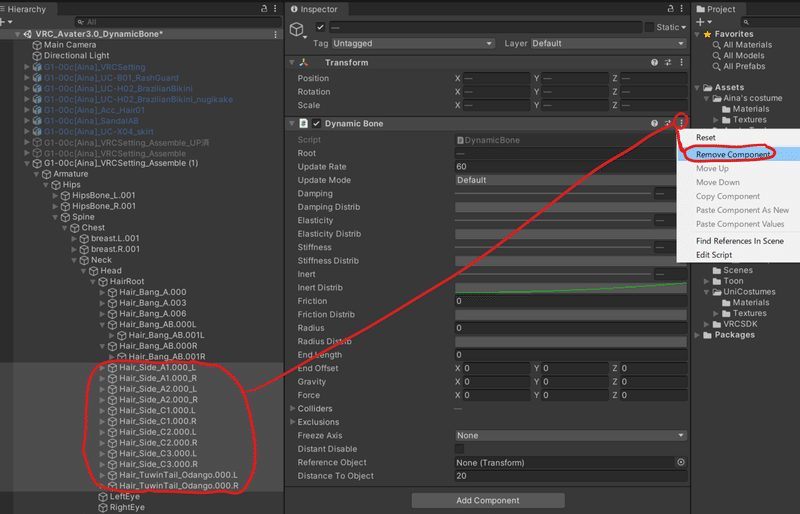Screen dimensions: 800x514
Task: Open the Static dropdown arrow
Action: click(x=684, y=28)
